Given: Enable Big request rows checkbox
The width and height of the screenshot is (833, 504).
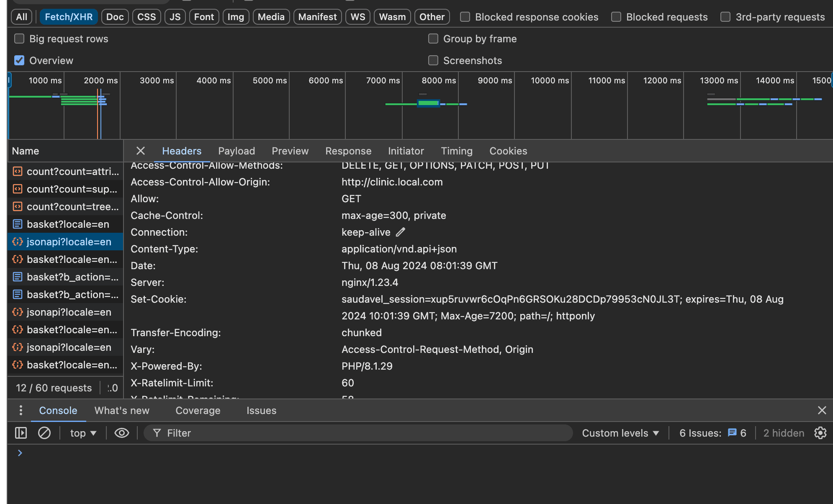Looking at the screenshot, I should [x=19, y=39].
